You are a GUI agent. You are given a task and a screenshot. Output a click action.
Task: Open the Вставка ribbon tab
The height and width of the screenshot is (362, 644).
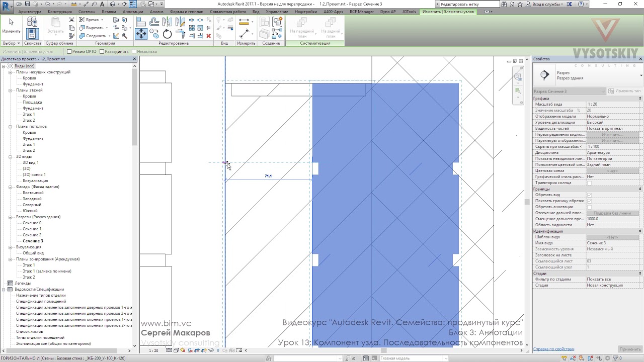click(x=109, y=12)
